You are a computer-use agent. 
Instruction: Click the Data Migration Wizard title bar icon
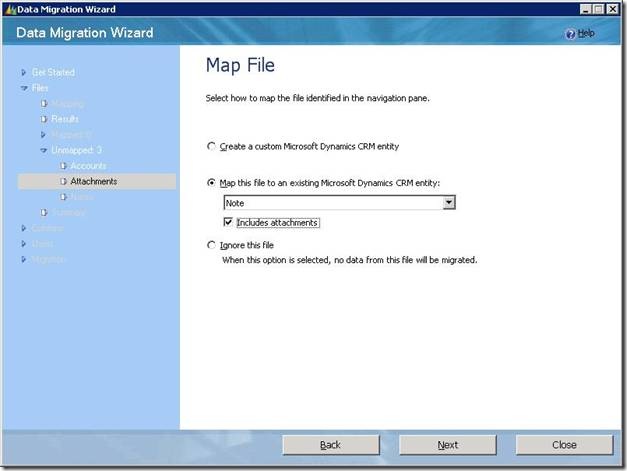pyautogui.click(x=9, y=8)
